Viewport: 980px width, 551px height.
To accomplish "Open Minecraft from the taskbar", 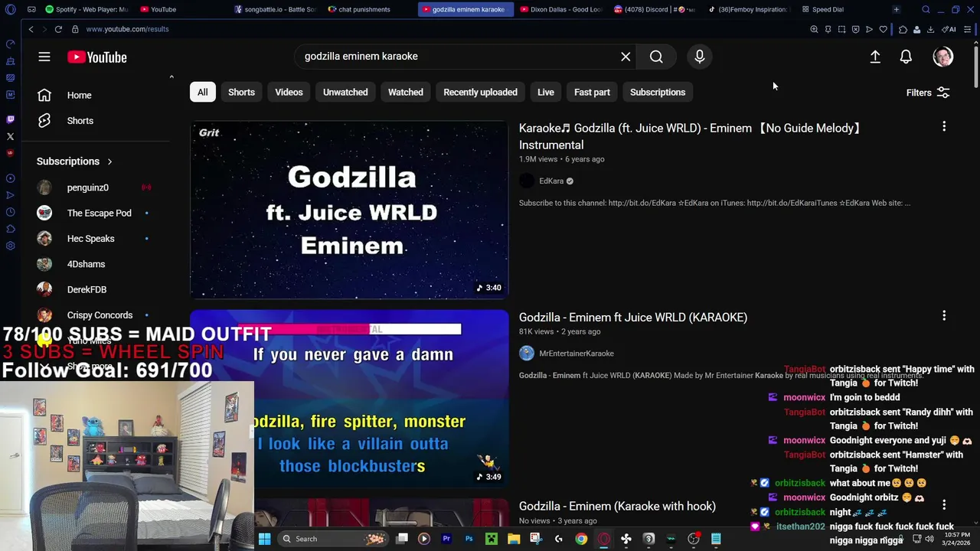I will [x=491, y=539].
